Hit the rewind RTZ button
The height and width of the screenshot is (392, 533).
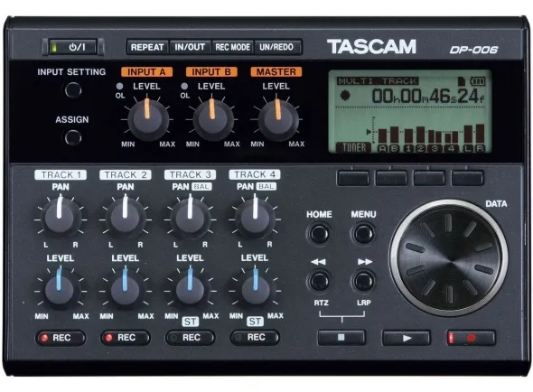[x=319, y=281]
